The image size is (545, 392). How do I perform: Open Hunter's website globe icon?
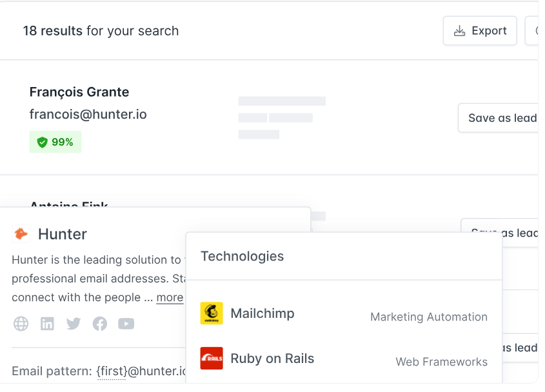point(21,324)
